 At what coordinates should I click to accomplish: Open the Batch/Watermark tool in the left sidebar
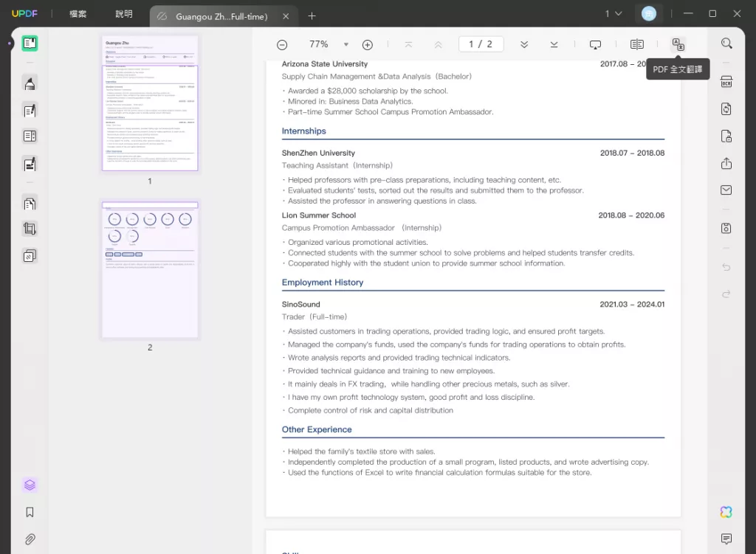[30, 256]
